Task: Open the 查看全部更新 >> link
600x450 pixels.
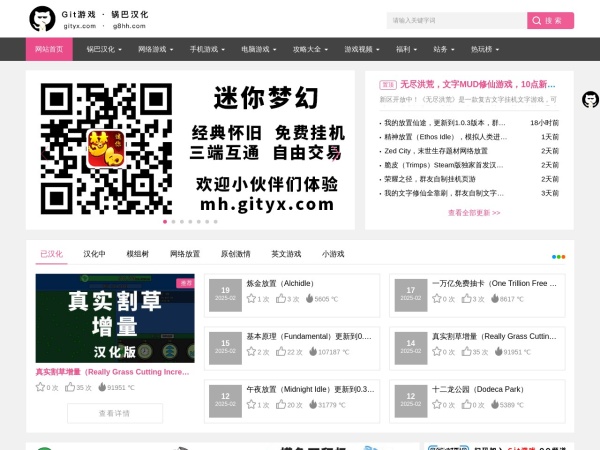Action: click(x=473, y=213)
